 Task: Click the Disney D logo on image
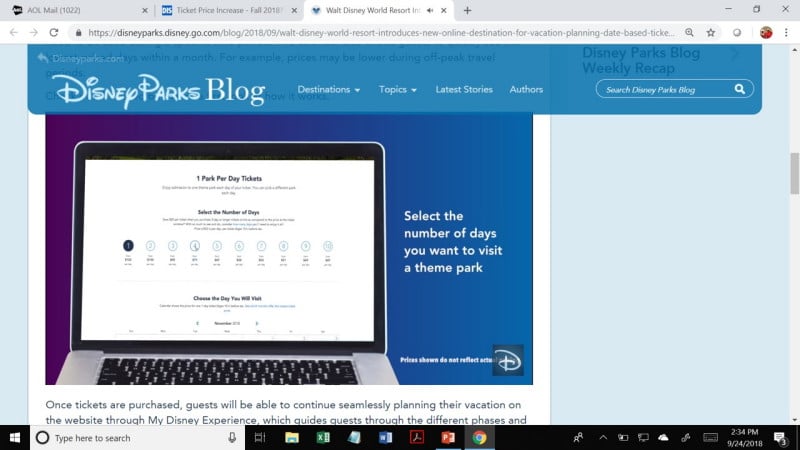coord(508,360)
